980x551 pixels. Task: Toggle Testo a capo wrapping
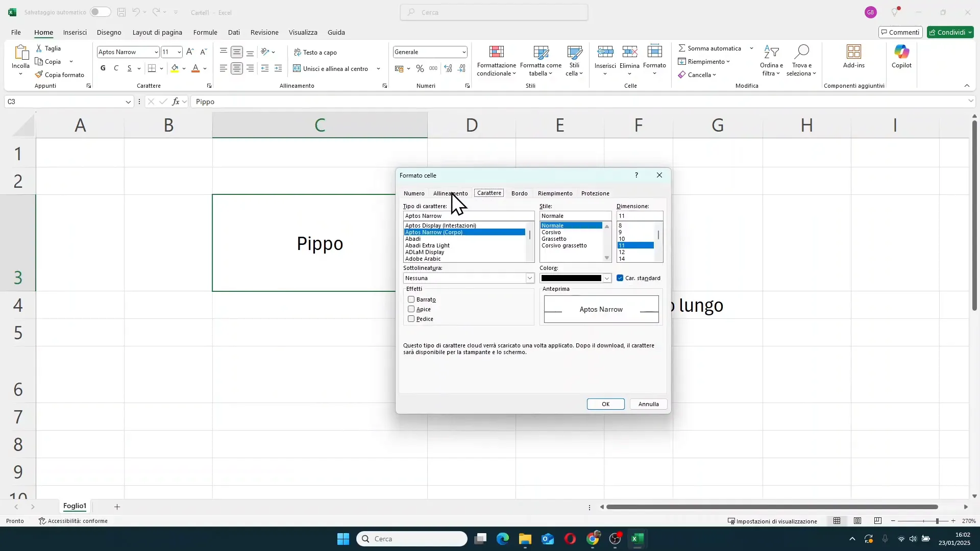tap(315, 52)
